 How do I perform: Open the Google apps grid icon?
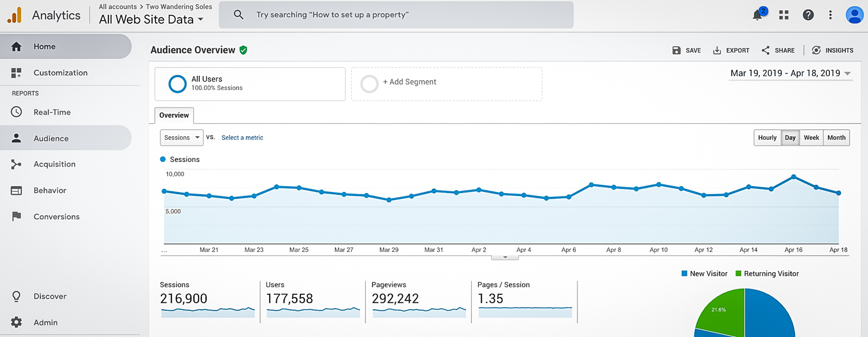[x=784, y=15]
